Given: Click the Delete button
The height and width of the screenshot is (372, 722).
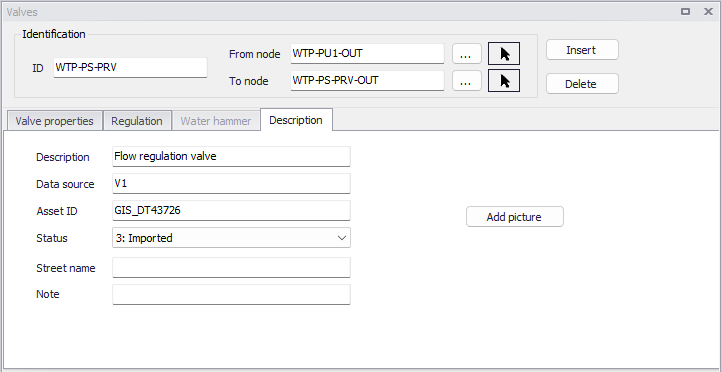Looking at the screenshot, I should click(582, 84).
